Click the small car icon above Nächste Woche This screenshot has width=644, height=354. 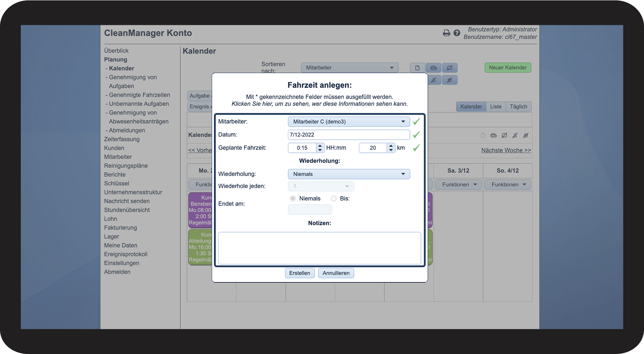(x=493, y=136)
